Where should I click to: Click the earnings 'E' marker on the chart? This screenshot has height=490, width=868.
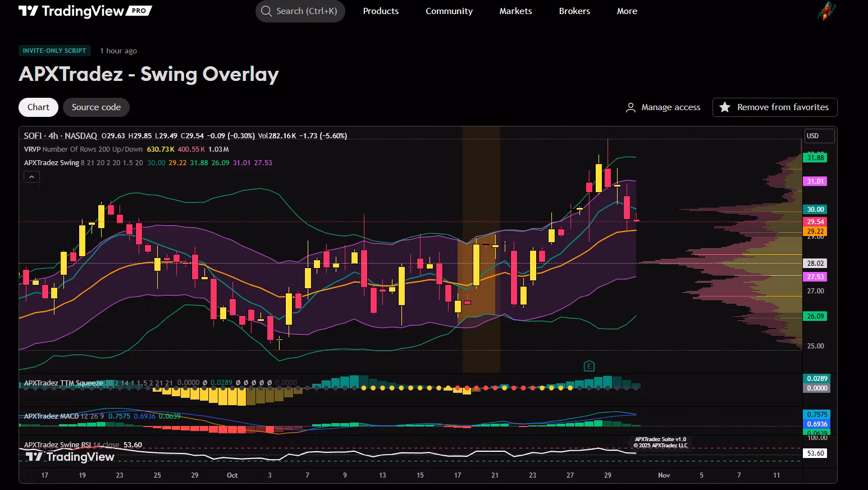[x=589, y=366]
